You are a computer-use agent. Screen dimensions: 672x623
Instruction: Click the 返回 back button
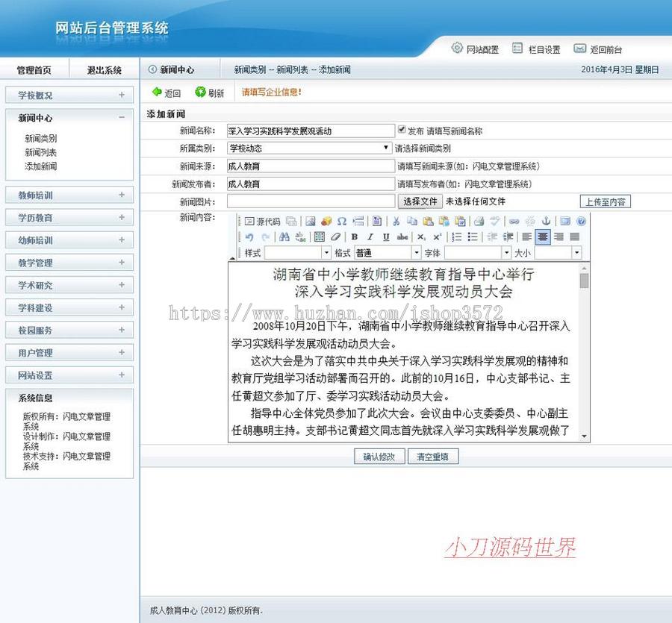pos(167,93)
